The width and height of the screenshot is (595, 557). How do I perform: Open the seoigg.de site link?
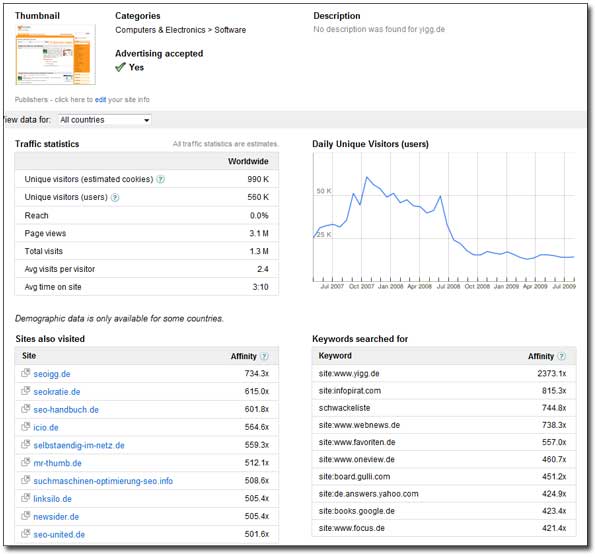tap(52, 374)
